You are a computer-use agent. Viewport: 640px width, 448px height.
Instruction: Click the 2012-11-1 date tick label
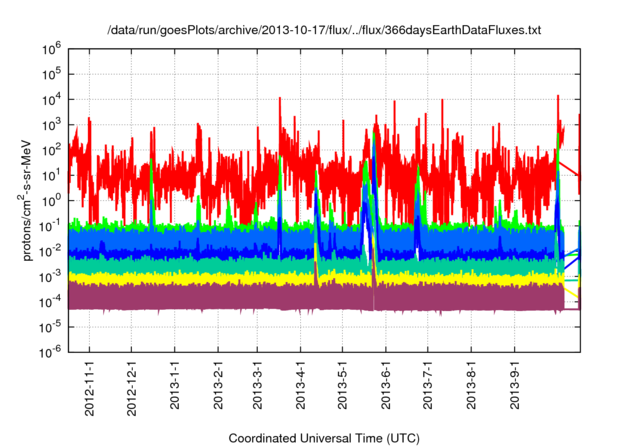pos(89,388)
